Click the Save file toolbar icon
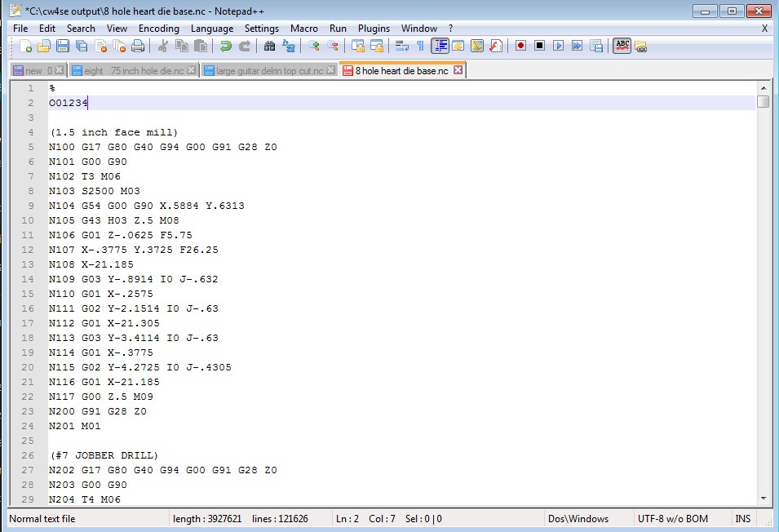779x532 pixels. (62, 47)
